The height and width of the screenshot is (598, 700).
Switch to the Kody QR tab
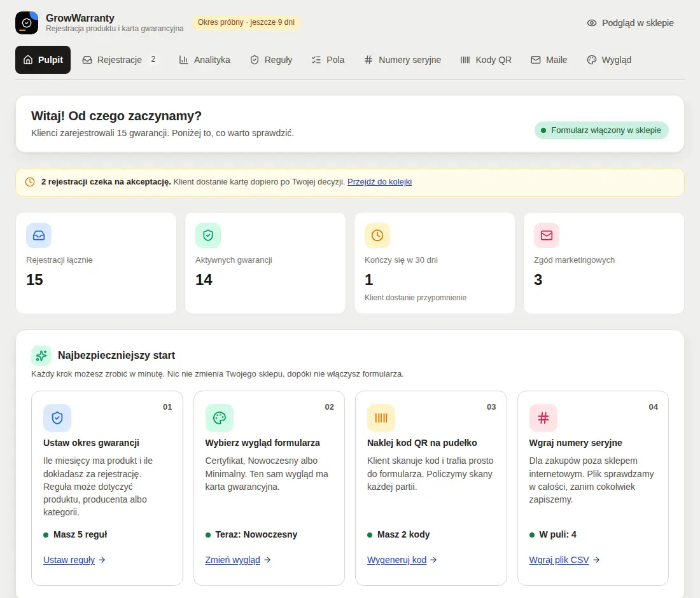[x=486, y=60]
